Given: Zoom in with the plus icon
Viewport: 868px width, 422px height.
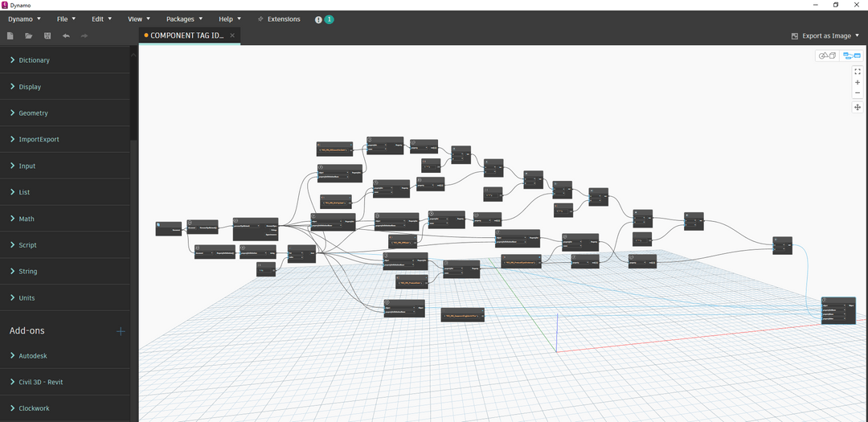Looking at the screenshot, I should [x=858, y=83].
